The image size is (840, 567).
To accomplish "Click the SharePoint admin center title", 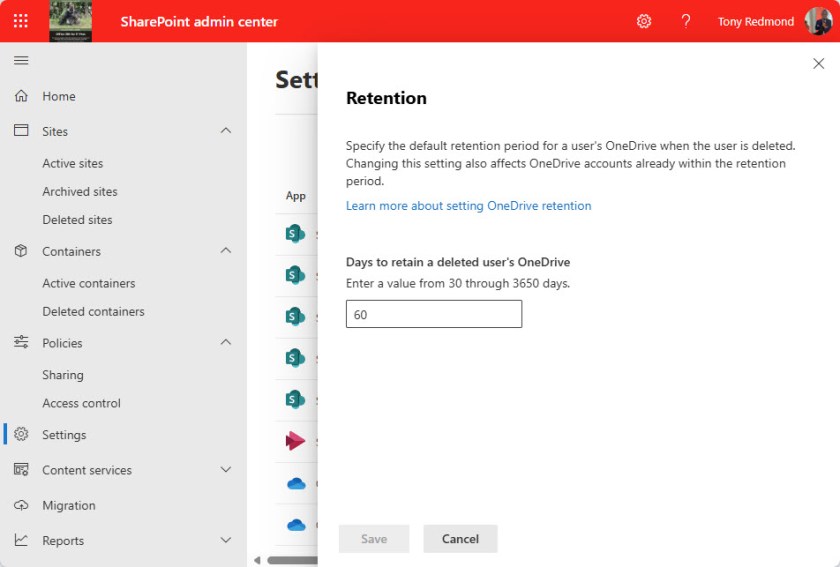I will [x=199, y=21].
